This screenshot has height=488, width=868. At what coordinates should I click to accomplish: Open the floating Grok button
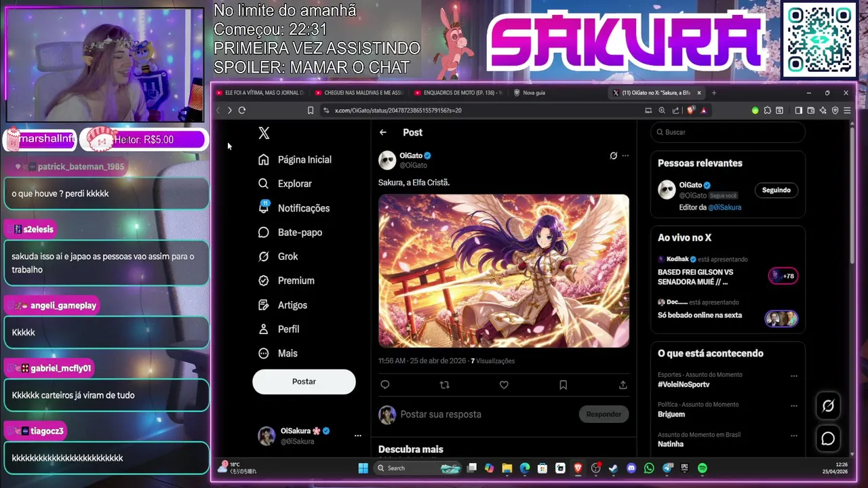coord(828,406)
